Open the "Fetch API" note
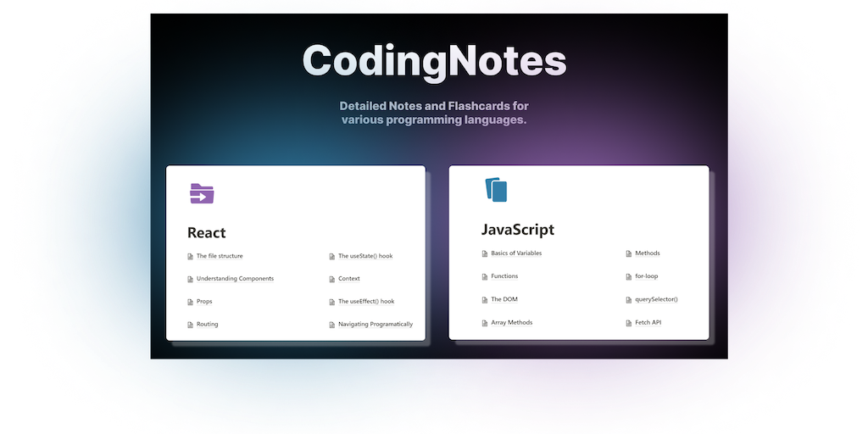Viewport: 868px width, 434px height. (648, 322)
